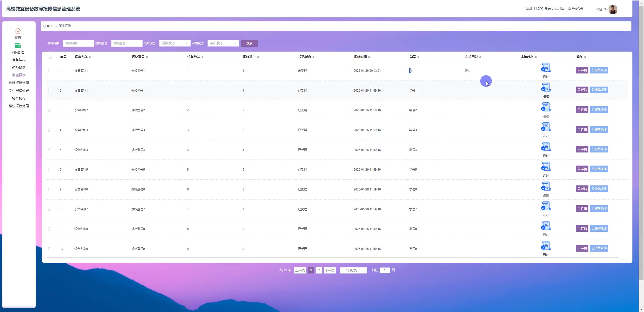Screen dimensions: 644x312
Task: Click audit status icon in row 5
Action: 546,147
